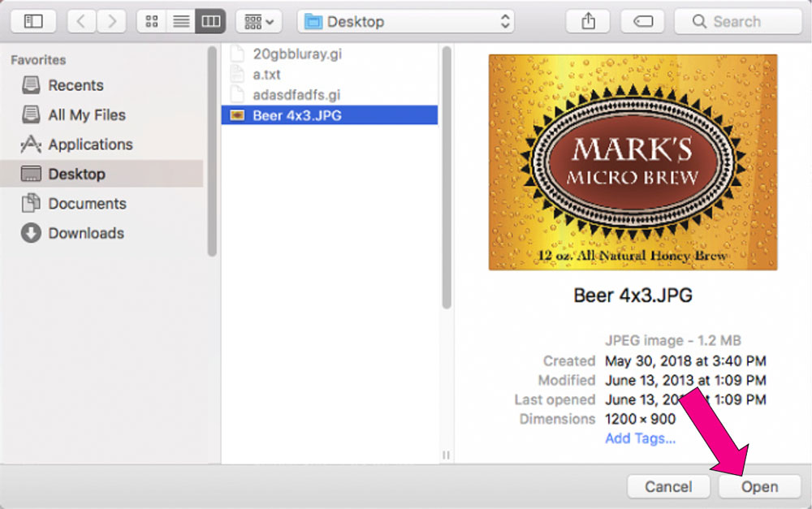Viewport: 812px width, 509px height.
Task: Click the Mark's Micro Brew preview image
Action: (633, 162)
